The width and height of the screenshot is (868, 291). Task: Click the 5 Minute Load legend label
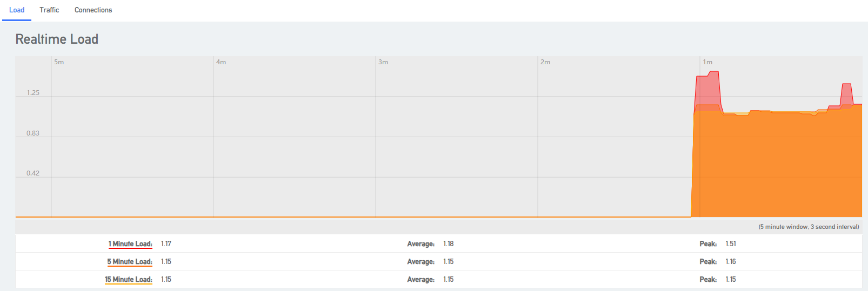130,262
